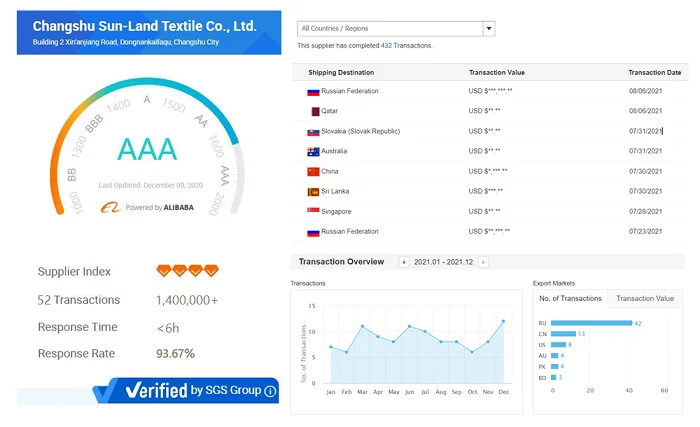Click the Slovakia flag icon
Viewport: 700px width, 427px height.
[x=313, y=132]
